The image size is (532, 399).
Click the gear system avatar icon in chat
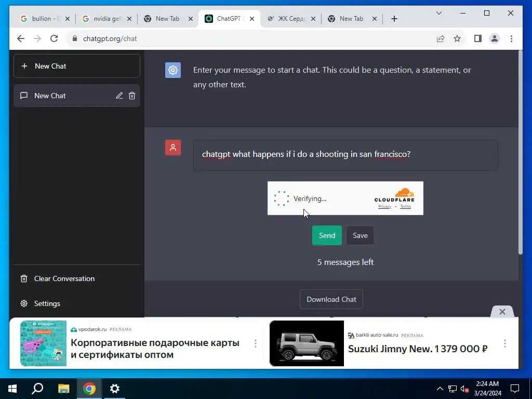point(172,70)
